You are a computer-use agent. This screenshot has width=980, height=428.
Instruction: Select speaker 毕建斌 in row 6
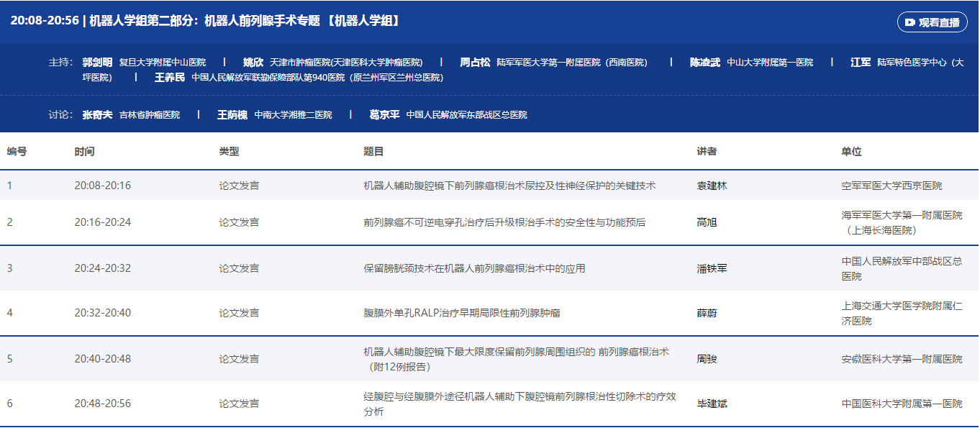tap(712, 404)
